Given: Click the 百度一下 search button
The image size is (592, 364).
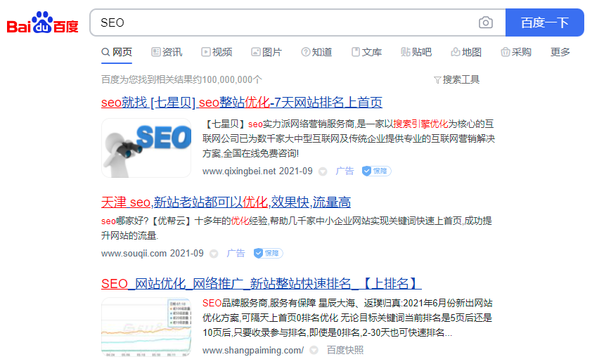Looking at the screenshot, I should pyautogui.click(x=544, y=22).
